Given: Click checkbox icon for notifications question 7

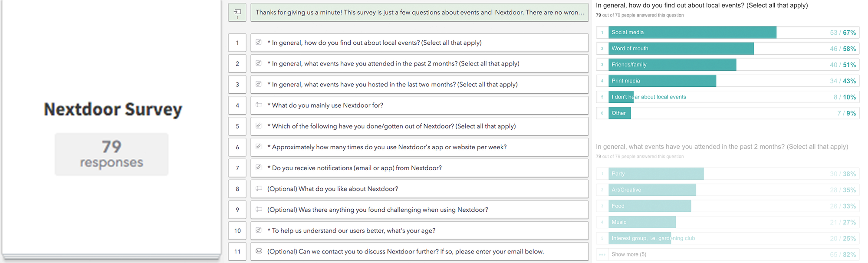Looking at the screenshot, I should (259, 168).
